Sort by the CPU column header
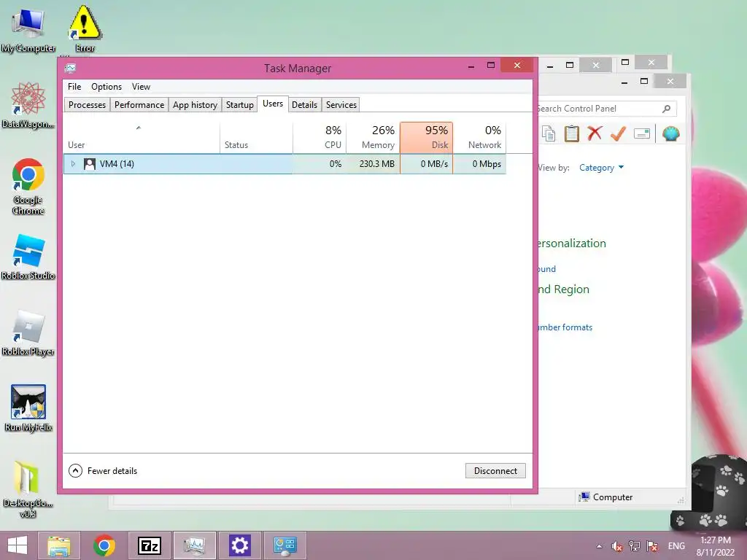The height and width of the screenshot is (560, 747). [x=320, y=138]
